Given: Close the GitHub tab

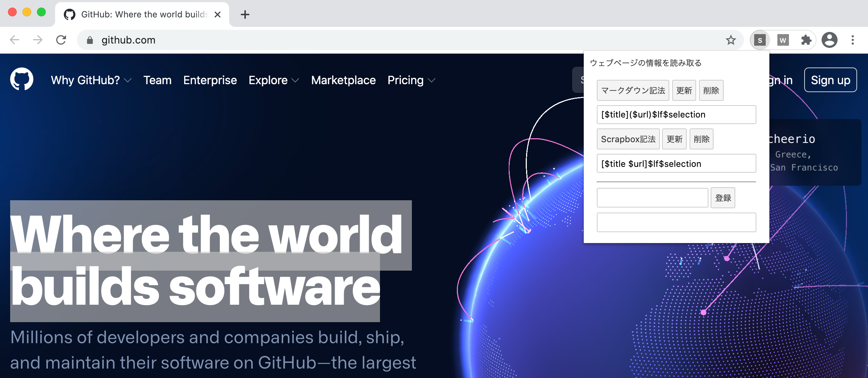Looking at the screenshot, I should click(218, 15).
